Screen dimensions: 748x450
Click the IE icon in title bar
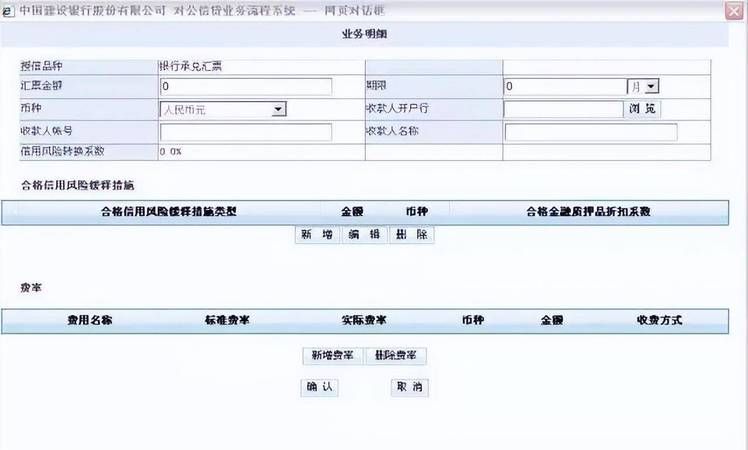pyautogui.click(x=7, y=11)
